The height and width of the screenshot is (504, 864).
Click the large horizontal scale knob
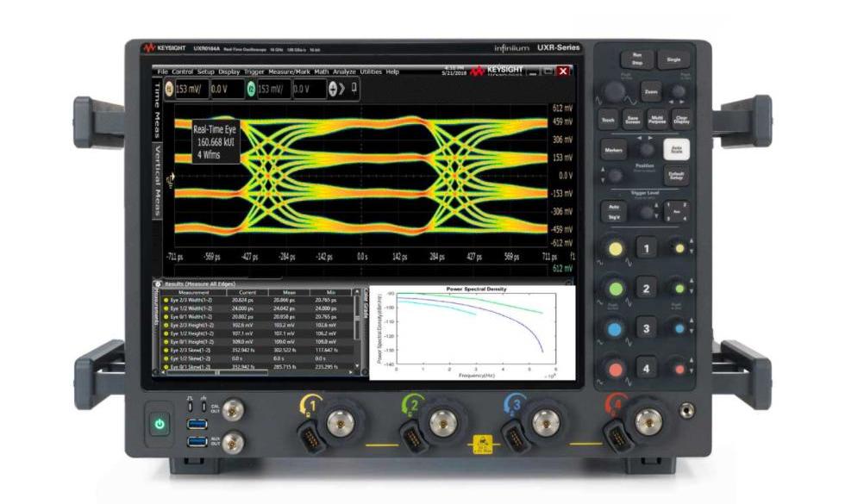click(614, 91)
